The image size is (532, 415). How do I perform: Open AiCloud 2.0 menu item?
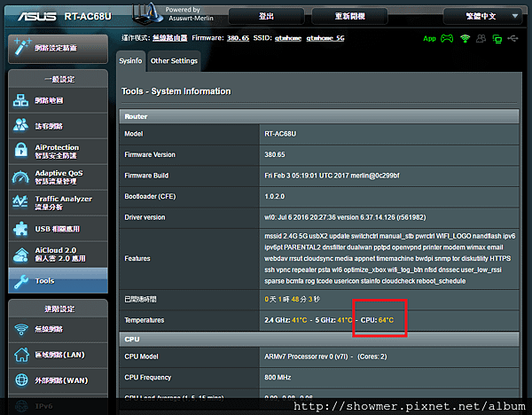tap(59, 254)
